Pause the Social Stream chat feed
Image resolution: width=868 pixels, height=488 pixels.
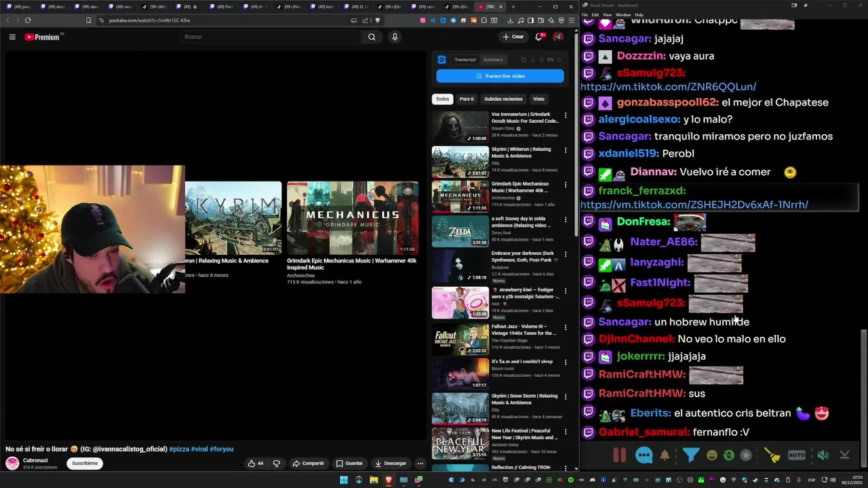tap(619, 455)
